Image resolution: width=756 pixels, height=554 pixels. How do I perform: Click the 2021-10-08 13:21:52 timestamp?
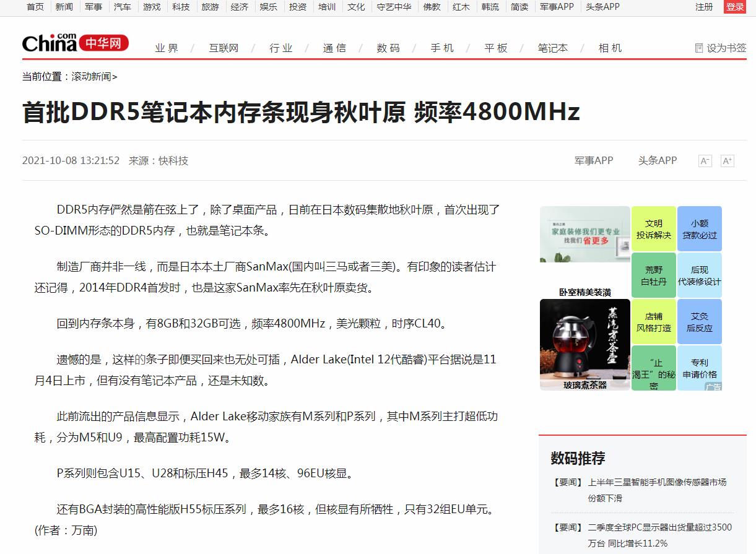[x=71, y=160]
